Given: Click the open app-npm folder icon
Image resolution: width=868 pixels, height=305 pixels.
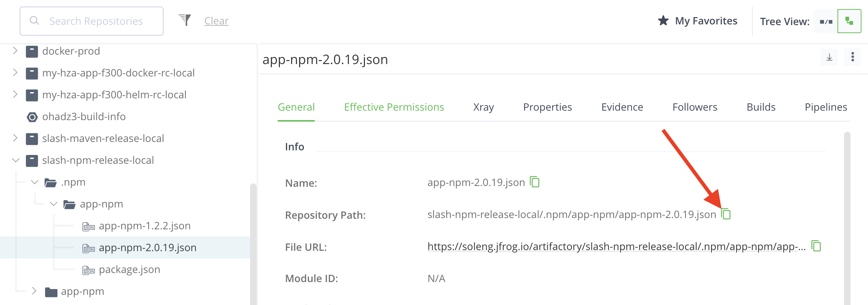Looking at the screenshot, I should [x=69, y=205].
